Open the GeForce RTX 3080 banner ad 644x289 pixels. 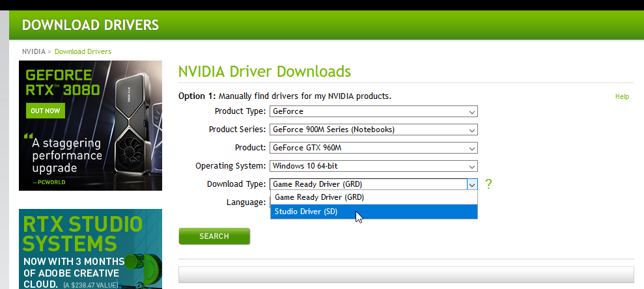[x=91, y=126]
